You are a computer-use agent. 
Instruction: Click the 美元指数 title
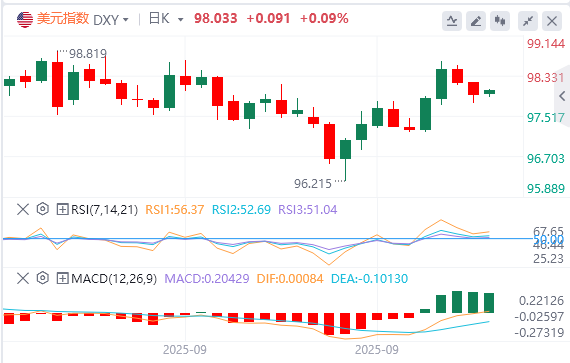(63, 18)
